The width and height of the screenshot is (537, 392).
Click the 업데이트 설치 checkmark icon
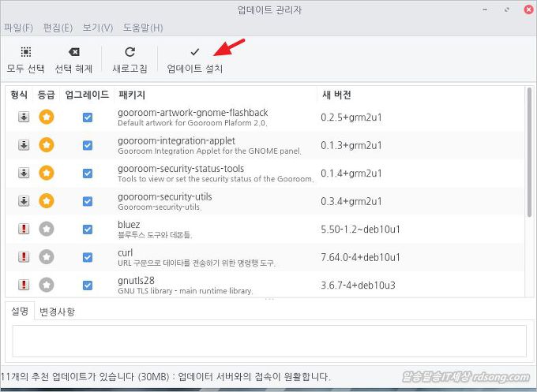(x=195, y=52)
